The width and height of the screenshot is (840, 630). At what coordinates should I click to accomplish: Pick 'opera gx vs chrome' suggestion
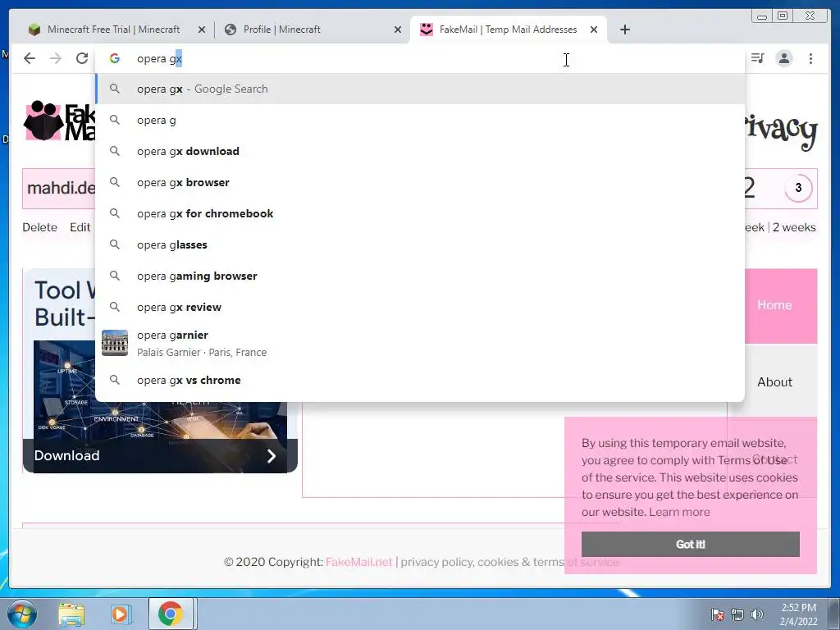click(420, 380)
